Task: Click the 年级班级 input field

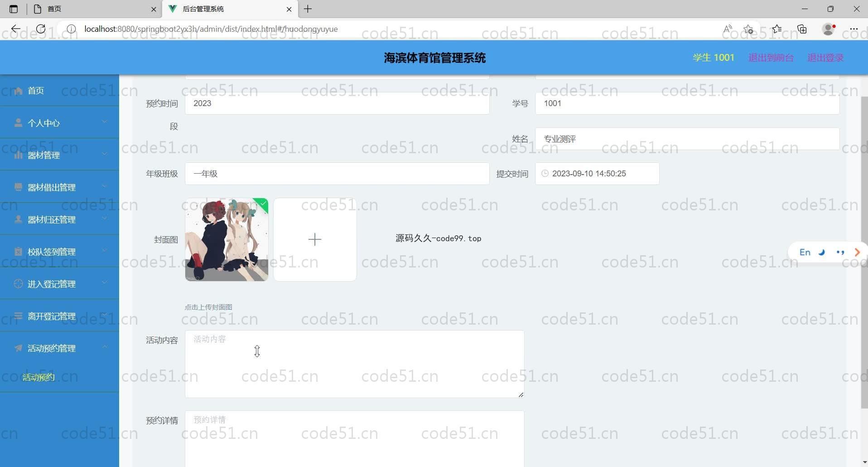Action: click(337, 174)
